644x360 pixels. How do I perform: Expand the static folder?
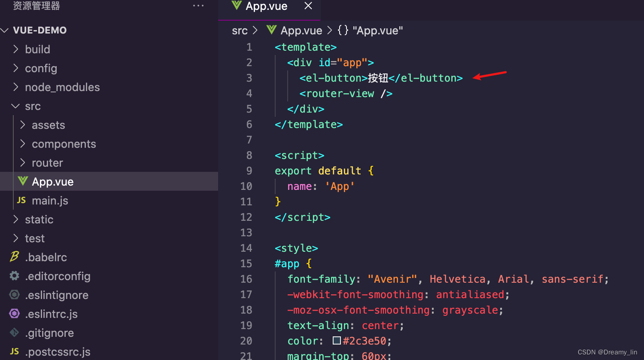pos(16,219)
